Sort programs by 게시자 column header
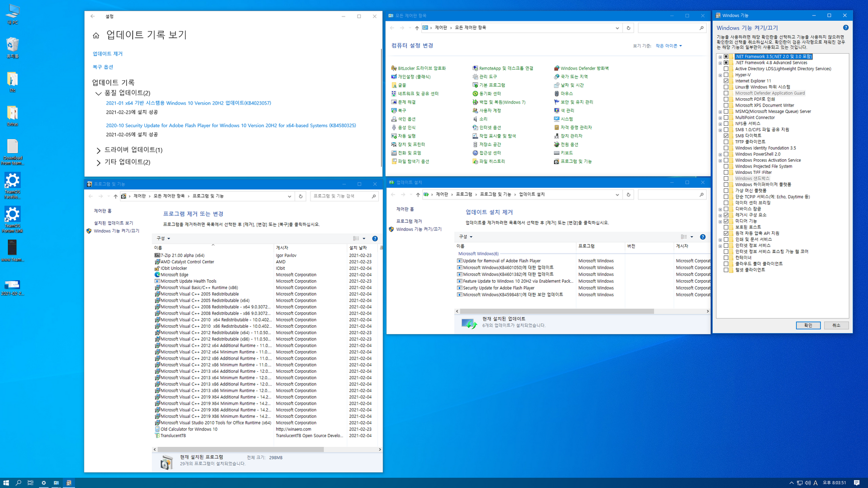The height and width of the screenshot is (488, 868). (310, 247)
